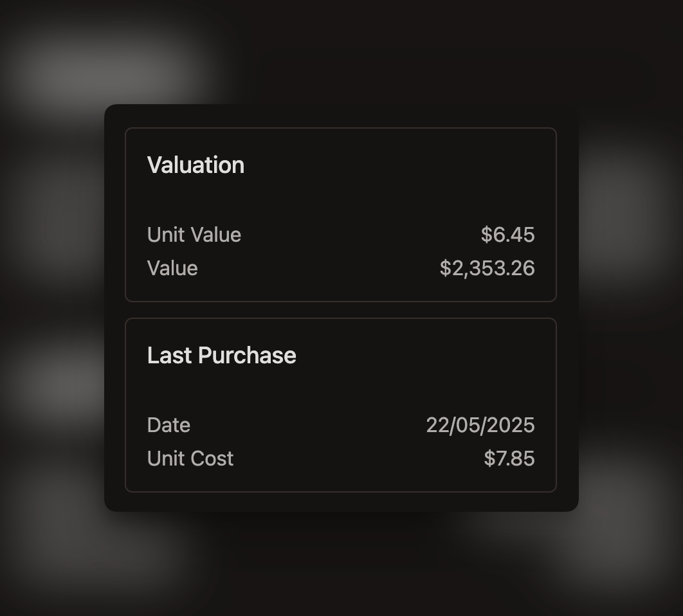
Task: Select the 22/05/2025 purchase date
Action: pos(480,425)
